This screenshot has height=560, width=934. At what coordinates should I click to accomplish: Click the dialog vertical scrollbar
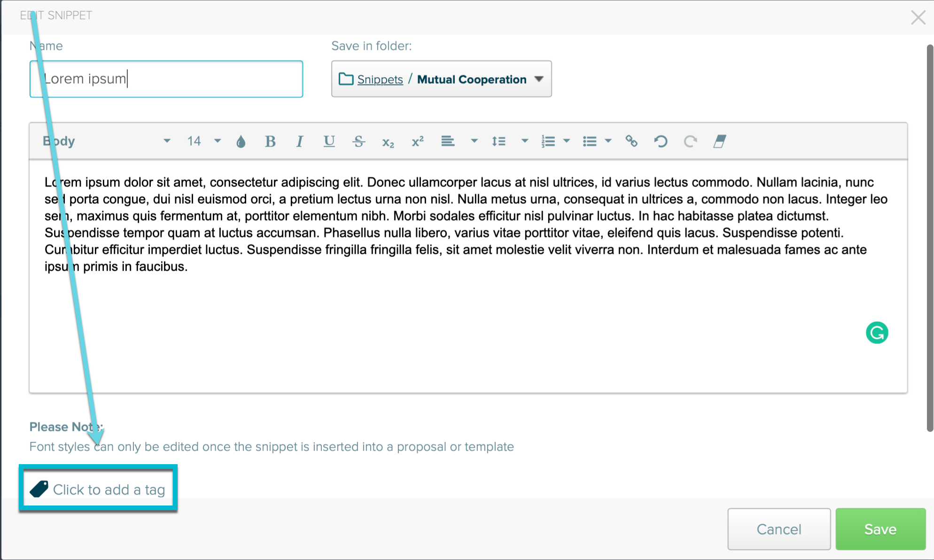(x=929, y=238)
